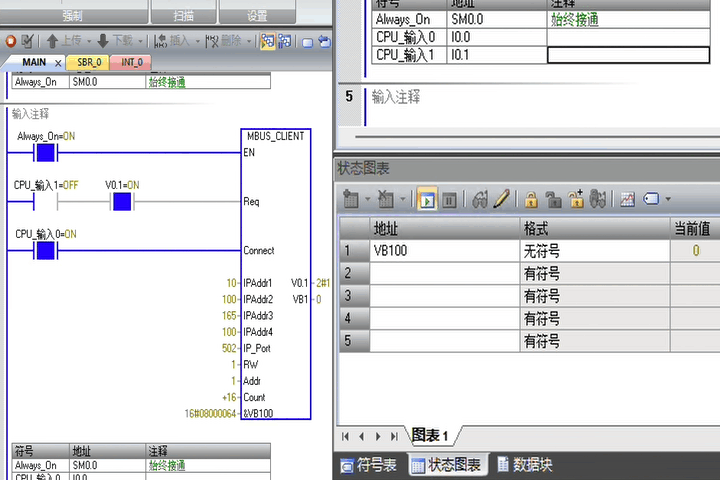Click the add row icon in status chart
The width and height of the screenshot is (720, 480).
click(x=351, y=199)
